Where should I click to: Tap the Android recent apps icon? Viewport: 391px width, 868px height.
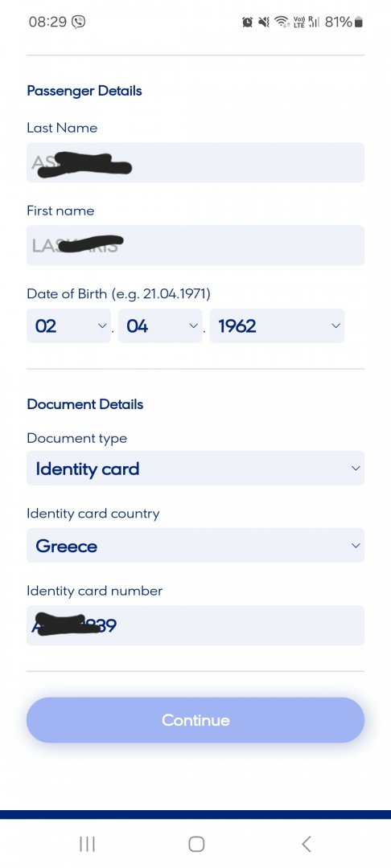[87, 844]
